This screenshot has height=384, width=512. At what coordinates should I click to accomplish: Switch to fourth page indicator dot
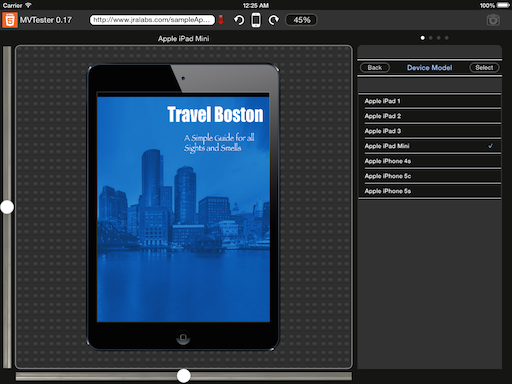pyautogui.click(x=447, y=38)
